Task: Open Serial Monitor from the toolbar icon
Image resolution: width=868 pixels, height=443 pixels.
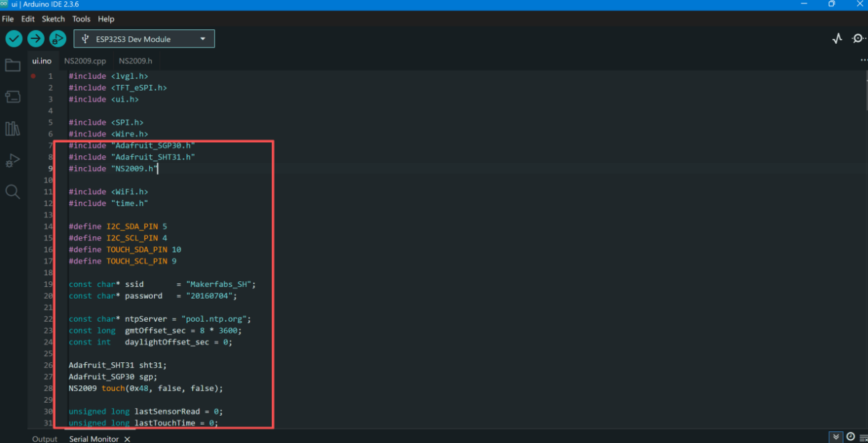Action: click(859, 39)
